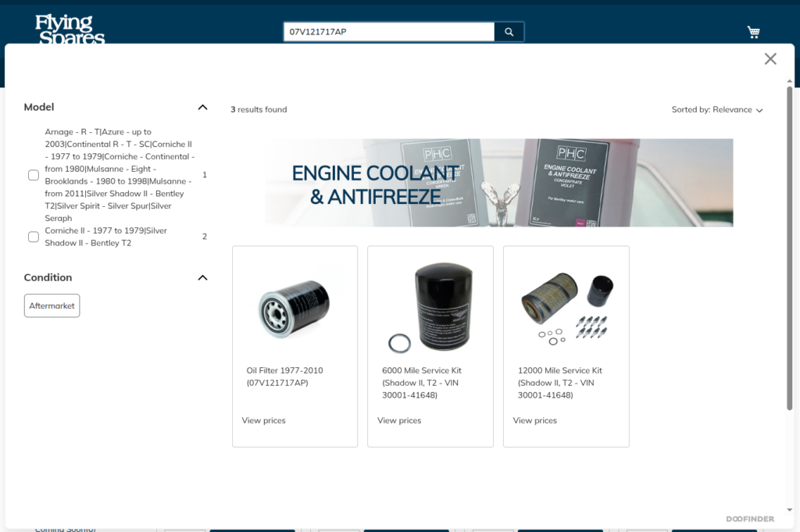The image size is (800, 532).
Task: Open the shopping cart icon
Action: click(753, 32)
